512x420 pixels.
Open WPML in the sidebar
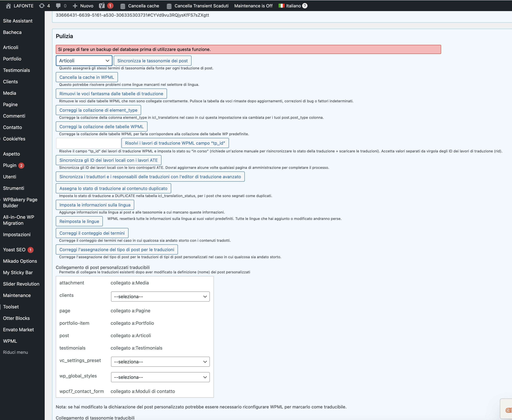tap(10, 341)
